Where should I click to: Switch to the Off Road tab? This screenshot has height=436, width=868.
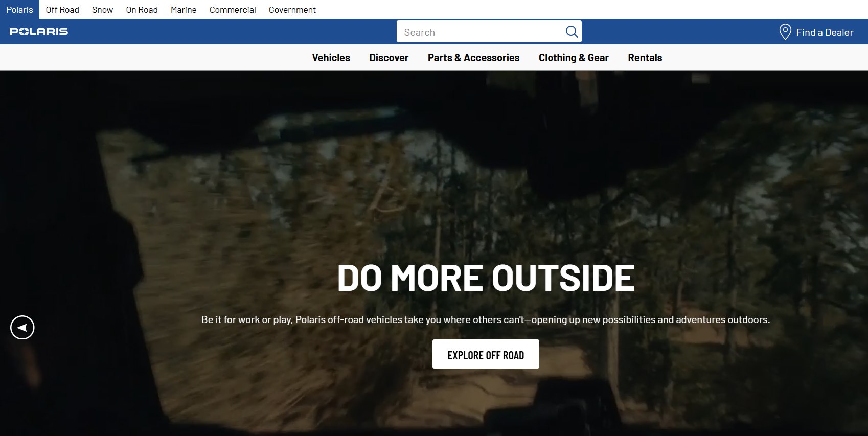click(62, 10)
